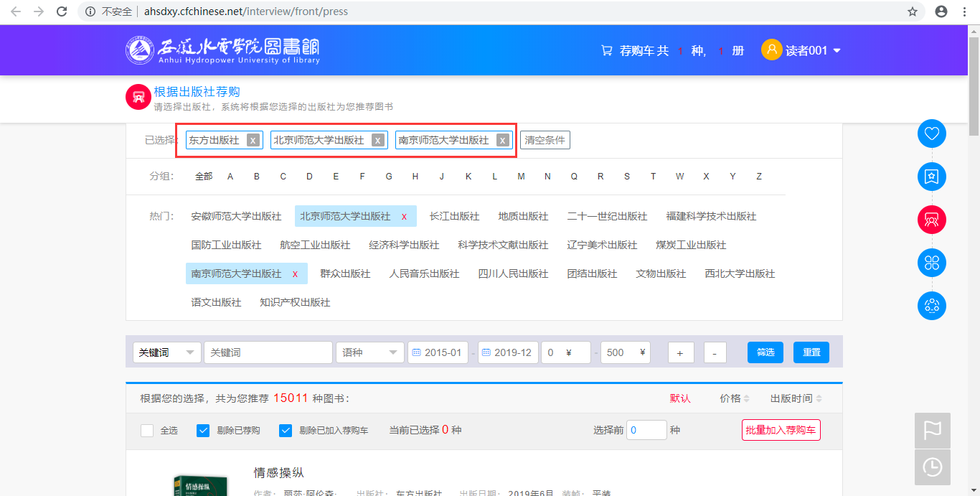Viewport: 980px width, 496px height.
Task: Uncheck the 剔除已荐购 checkbox
Action: [x=204, y=431]
